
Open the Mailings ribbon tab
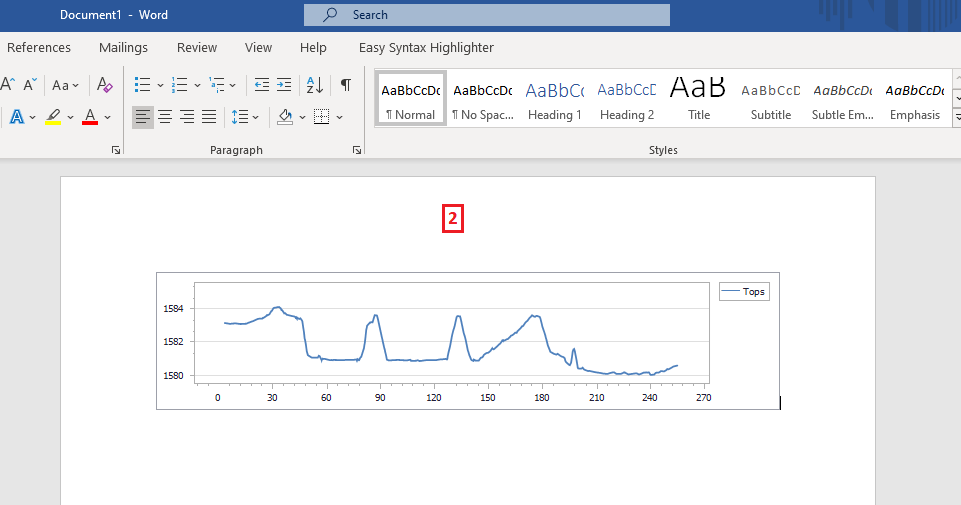pyautogui.click(x=123, y=47)
